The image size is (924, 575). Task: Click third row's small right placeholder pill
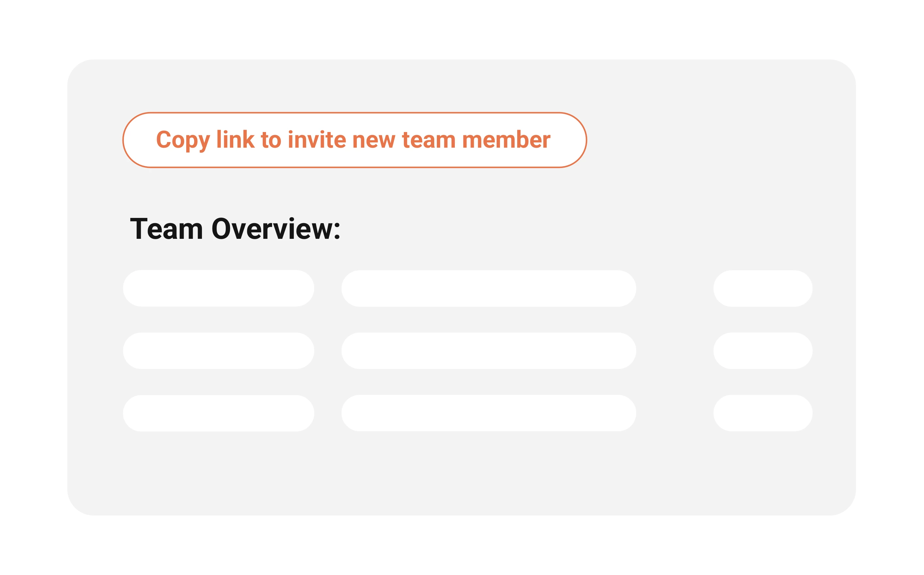[x=763, y=413]
